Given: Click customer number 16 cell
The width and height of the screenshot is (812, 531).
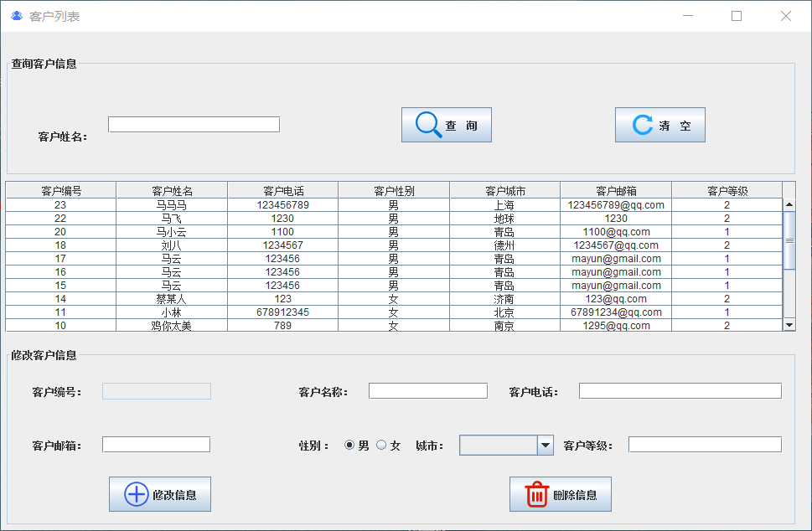Looking at the screenshot, I should pos(60,272).
